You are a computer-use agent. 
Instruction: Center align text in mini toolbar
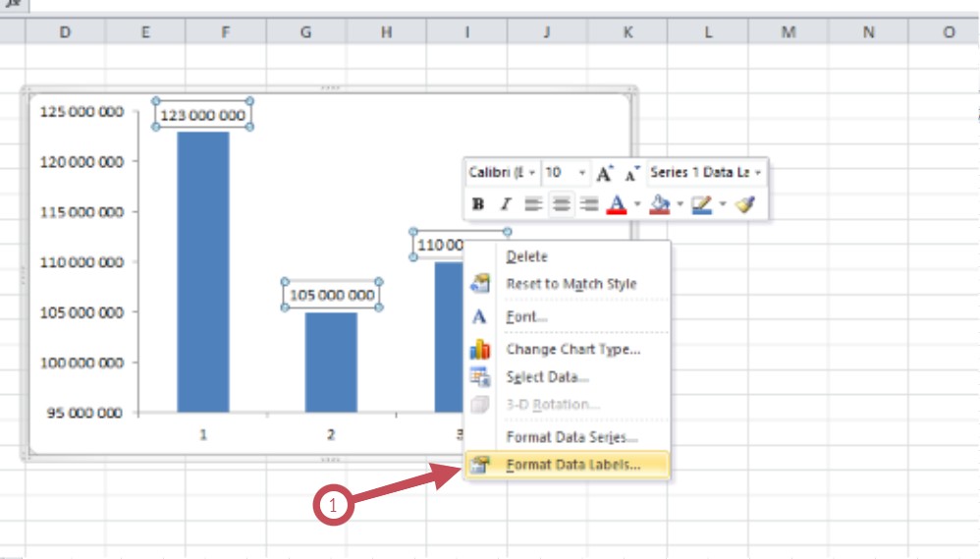click(561, 204)
